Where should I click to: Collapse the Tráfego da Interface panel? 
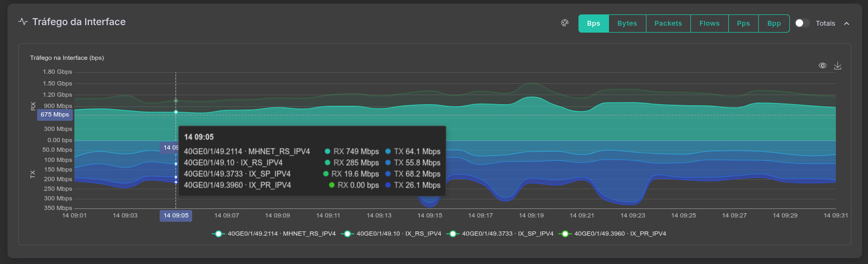pos(847,24)
